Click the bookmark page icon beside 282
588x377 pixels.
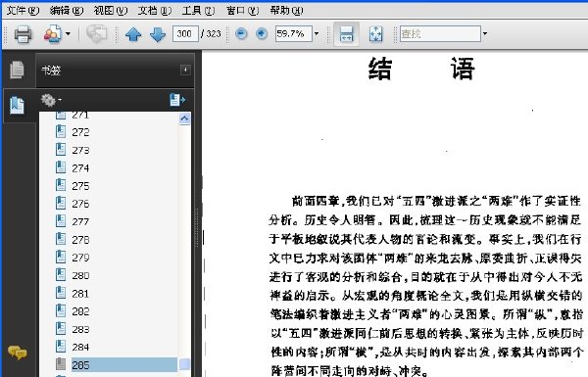pos(61,311)
